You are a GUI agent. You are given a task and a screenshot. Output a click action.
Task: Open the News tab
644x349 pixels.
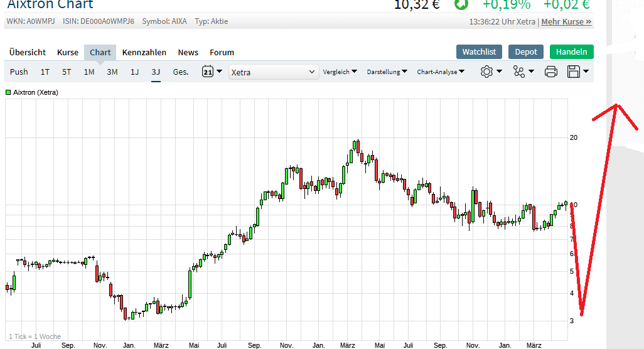pyautogui.click(x=188, y=52)
